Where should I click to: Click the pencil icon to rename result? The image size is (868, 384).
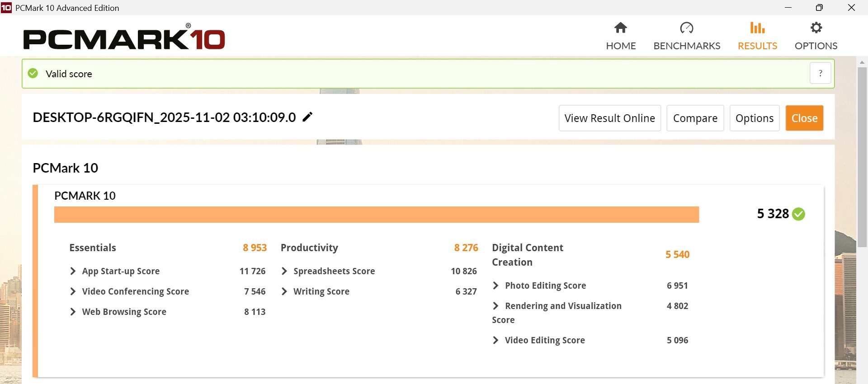307,117
